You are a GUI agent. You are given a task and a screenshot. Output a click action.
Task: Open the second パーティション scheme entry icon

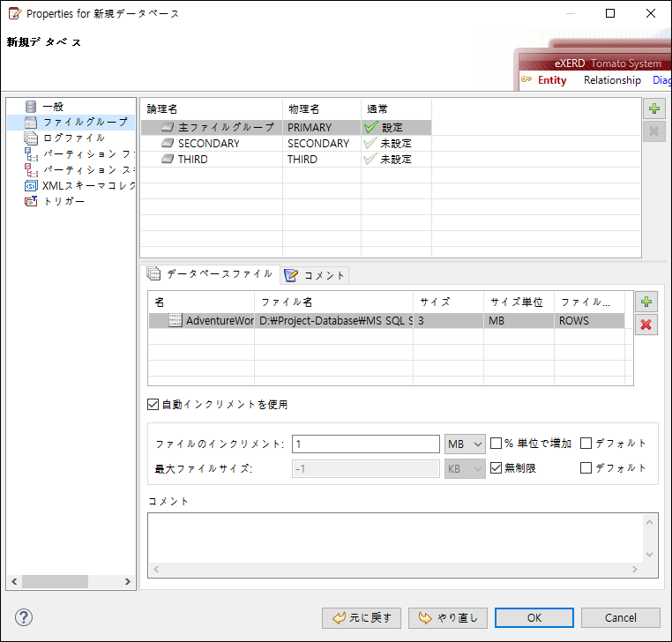pyautogui.click(x=31, y=169)
